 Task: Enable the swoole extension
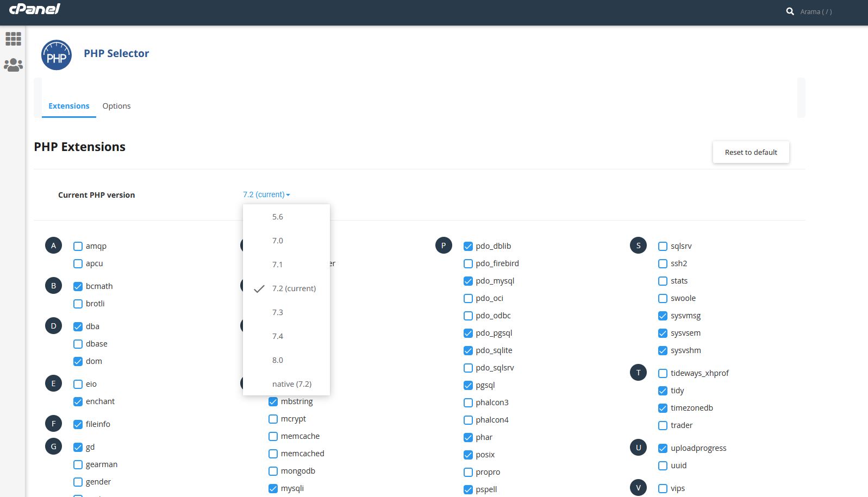[x=663, y=298]
